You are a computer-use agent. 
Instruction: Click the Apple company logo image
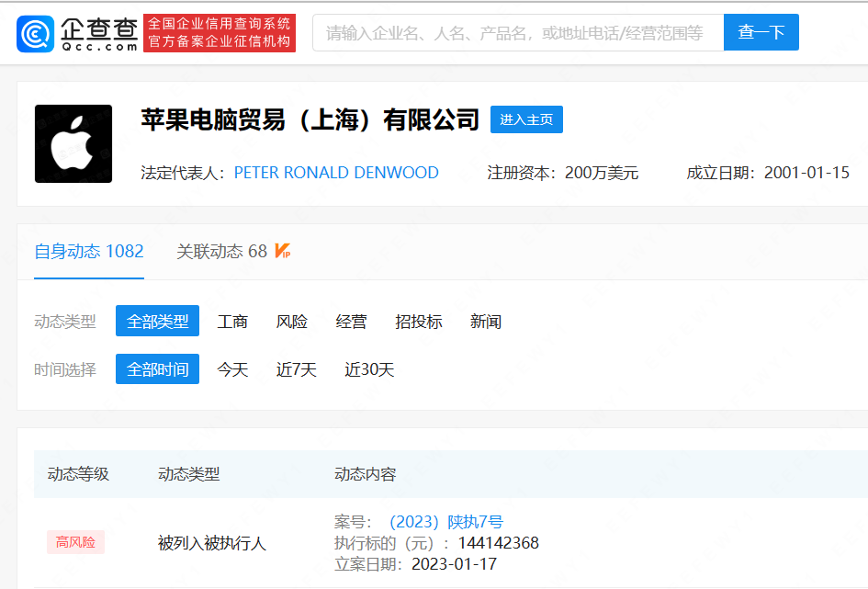(73, 143)
